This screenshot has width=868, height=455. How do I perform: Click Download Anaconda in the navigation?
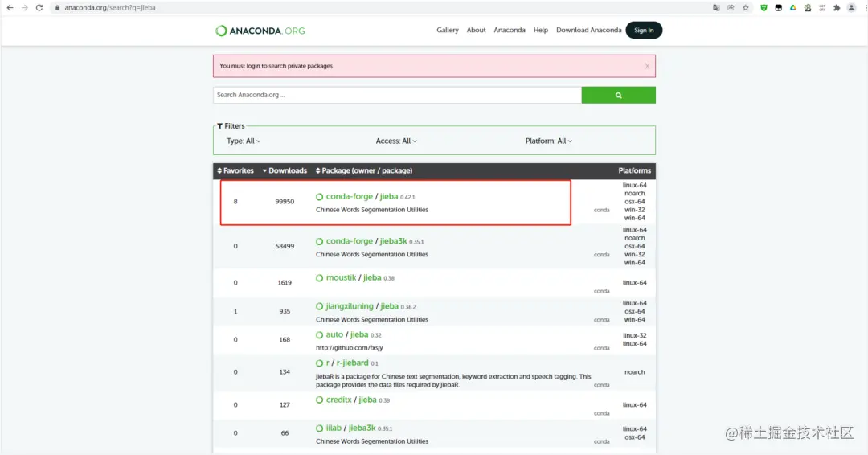tap(588, 30)
